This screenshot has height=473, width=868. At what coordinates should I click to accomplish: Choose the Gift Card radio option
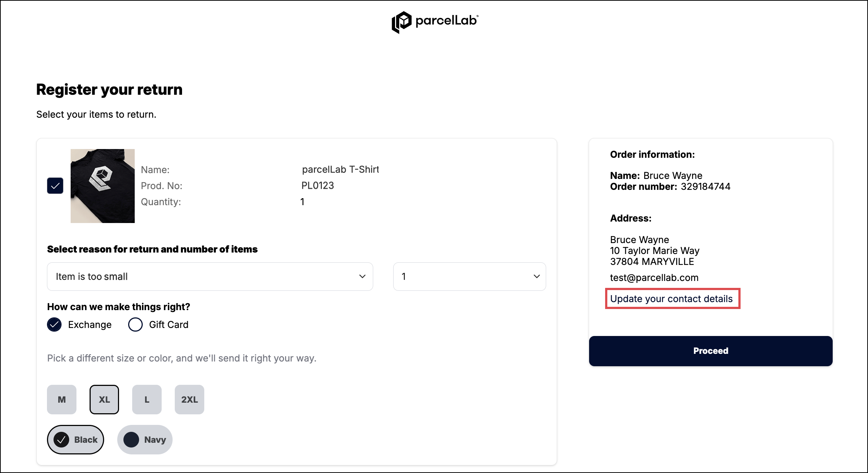135,325
